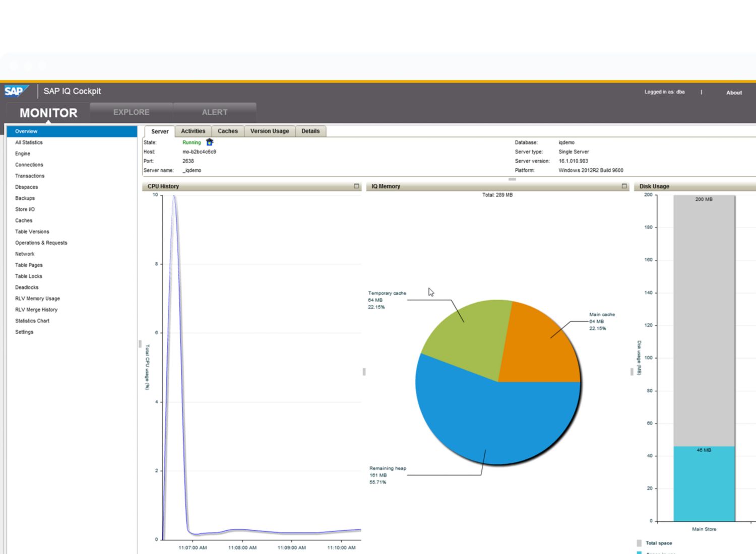The image size is (756, 554).
Task: Click the SAP logo in the header
Action: [16, 91]
